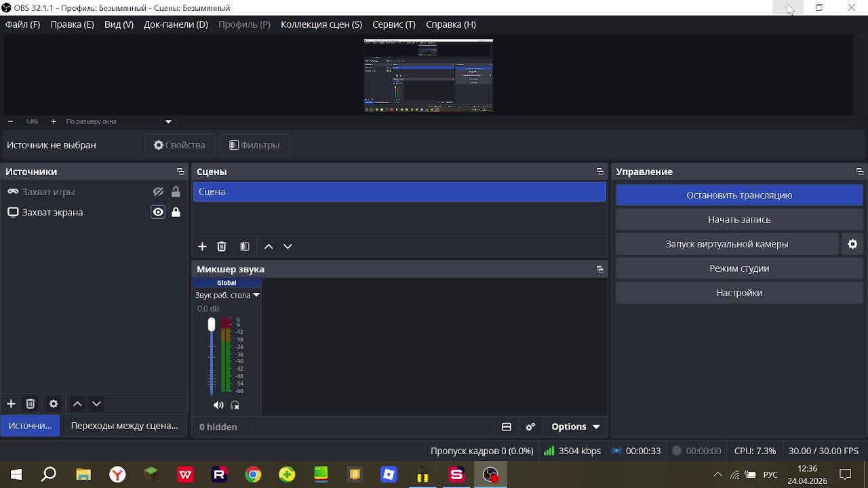Open File Explorer from taskbar
The width and height of the screenshot is (868, 488).
tap(83, 474)
